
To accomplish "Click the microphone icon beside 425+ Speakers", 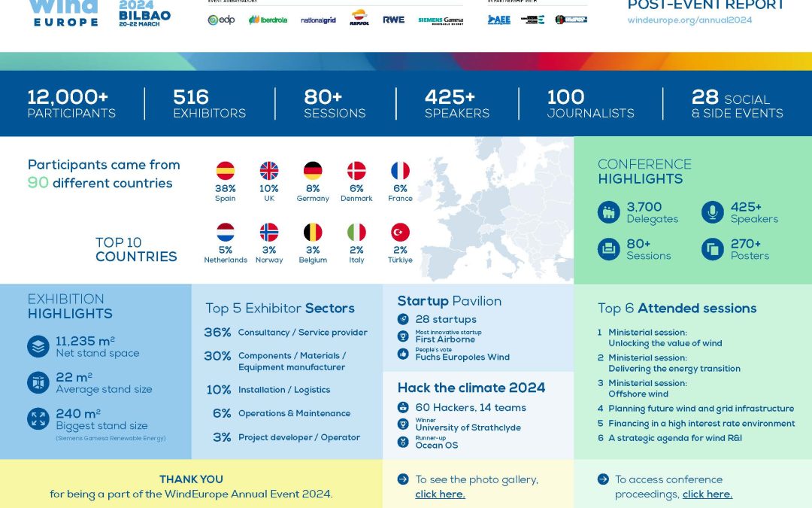I will coord(712,213).
